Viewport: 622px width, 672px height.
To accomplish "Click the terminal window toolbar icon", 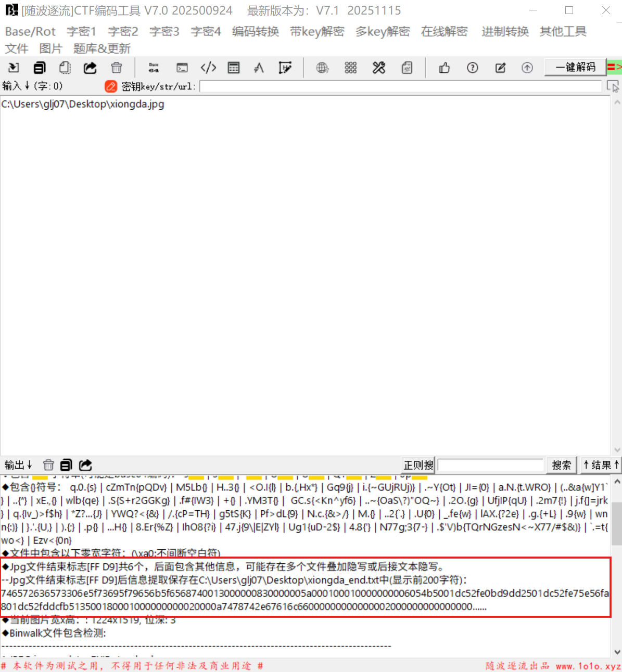I will coord(182,68).
